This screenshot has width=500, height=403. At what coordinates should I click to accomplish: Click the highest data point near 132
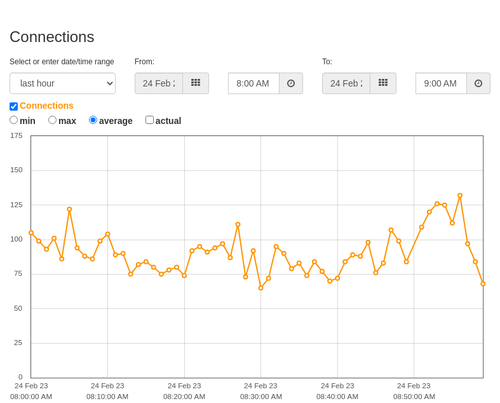pyautogui.click(x=460, y=196)
